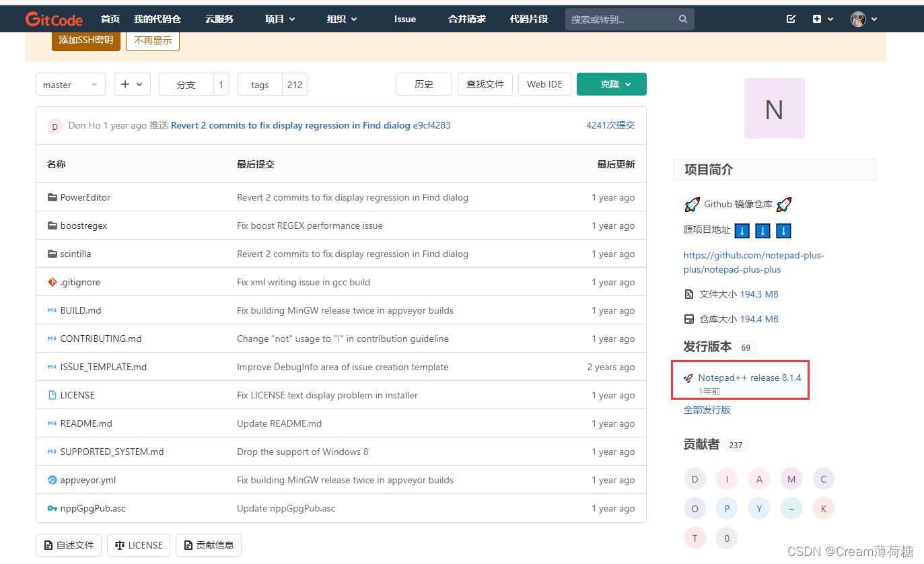
Task: Open Web IDE
Action: point(545,84)
